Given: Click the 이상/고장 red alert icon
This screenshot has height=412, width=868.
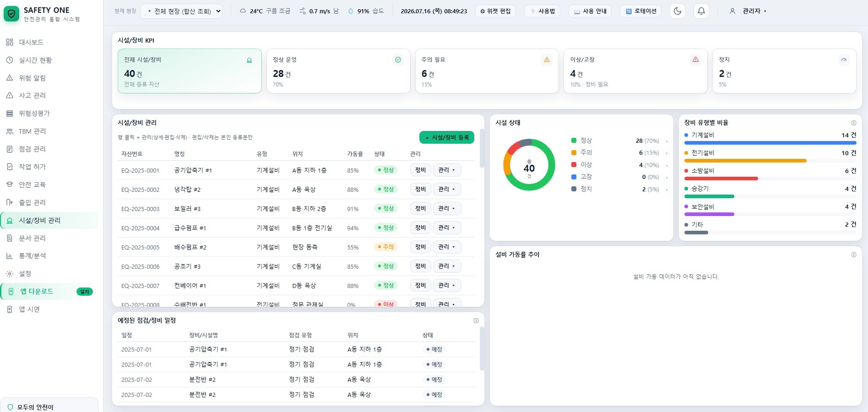Looking at the screenshot, I should click(x=695, y=60).
